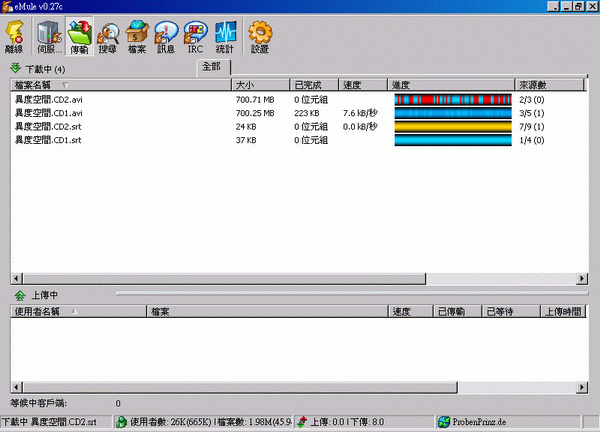Click the 使用者數: 26K(665K) status text

coord(171,422)
